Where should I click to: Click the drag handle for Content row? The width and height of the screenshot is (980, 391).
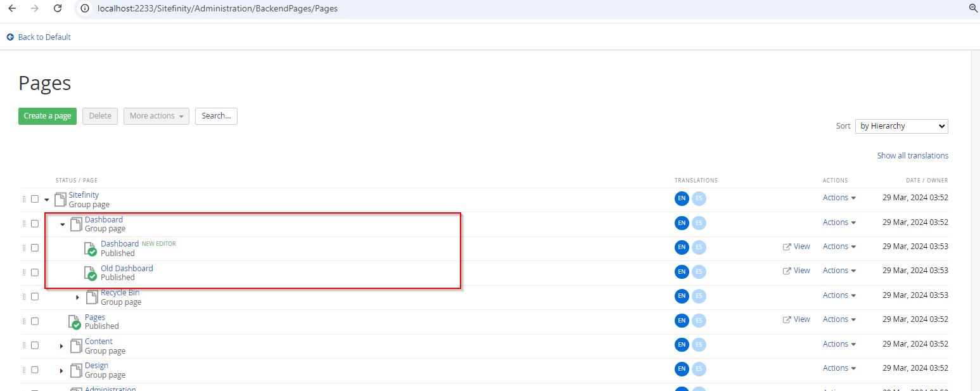click(24, 345)
